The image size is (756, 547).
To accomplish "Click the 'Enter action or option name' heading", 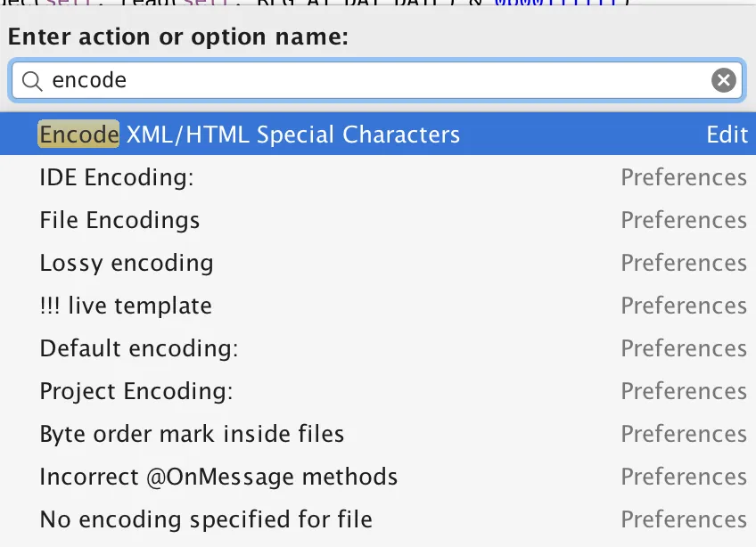I will 178,38.
